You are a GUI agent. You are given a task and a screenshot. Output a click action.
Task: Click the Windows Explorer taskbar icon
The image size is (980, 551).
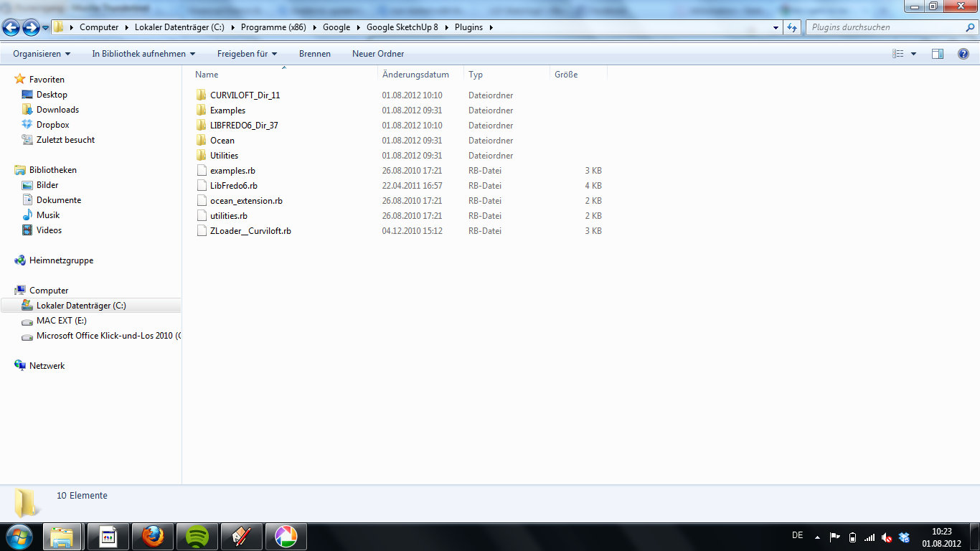(63, 537)
